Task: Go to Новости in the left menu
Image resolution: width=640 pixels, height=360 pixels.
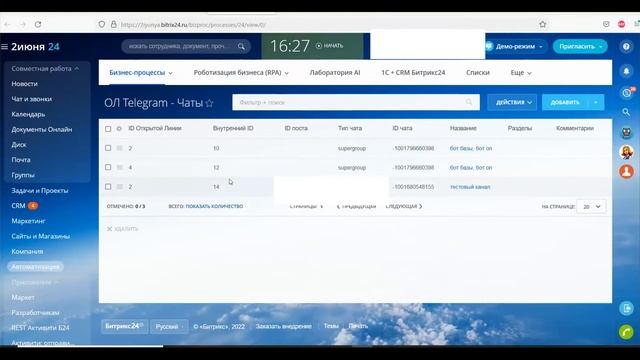Action: click(24, 84)
